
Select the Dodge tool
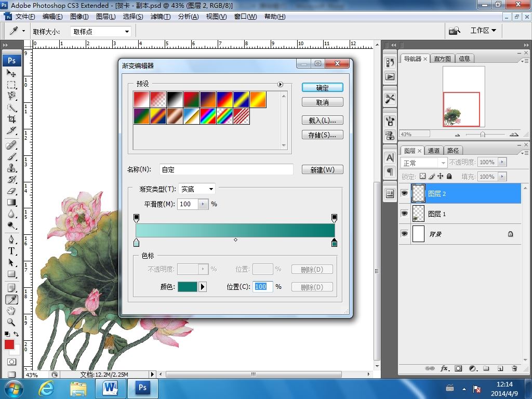pos(11,225)
